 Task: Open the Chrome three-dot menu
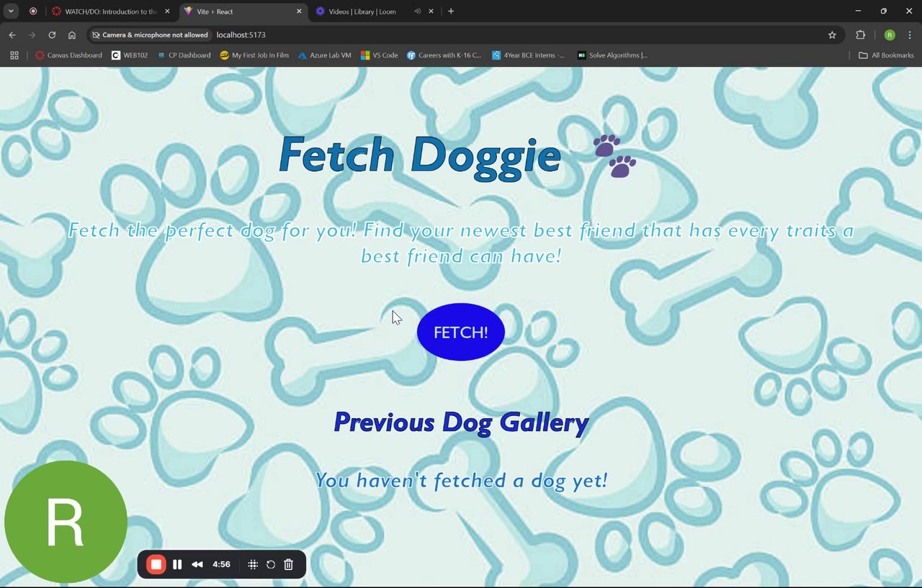910,35
